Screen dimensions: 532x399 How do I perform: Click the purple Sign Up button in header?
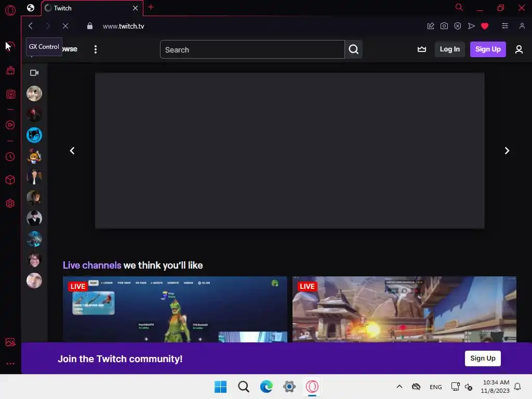[x=488, y=49]
